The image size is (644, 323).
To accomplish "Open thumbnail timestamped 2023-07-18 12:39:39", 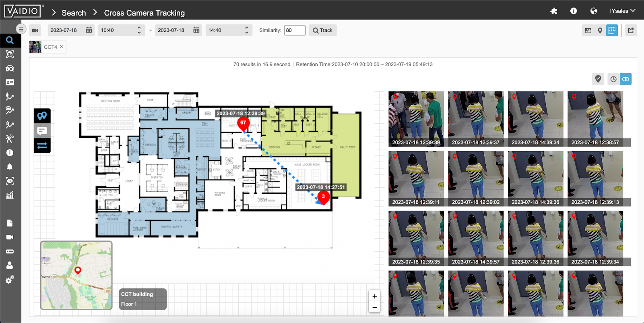I will 416,118.
